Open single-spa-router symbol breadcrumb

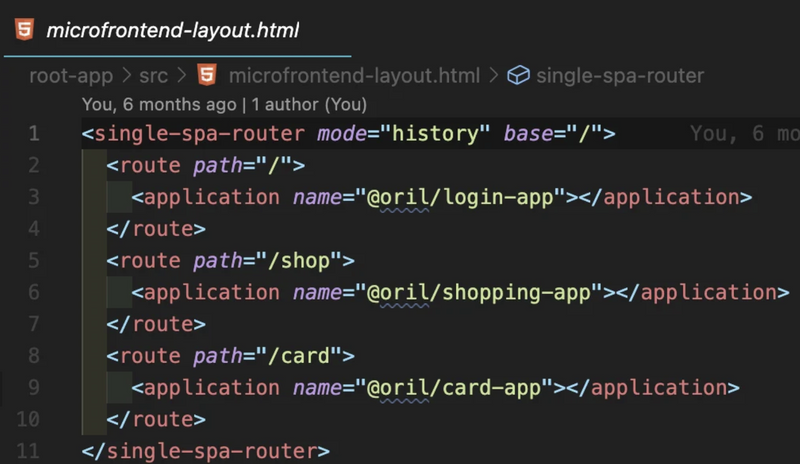click(x=620, y=76)
